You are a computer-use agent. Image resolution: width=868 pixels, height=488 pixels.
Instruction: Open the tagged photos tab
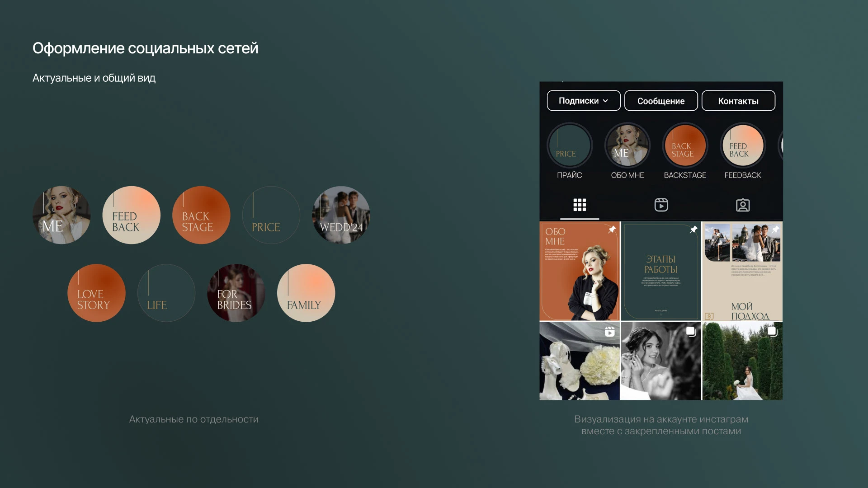(x=743, y=205)
